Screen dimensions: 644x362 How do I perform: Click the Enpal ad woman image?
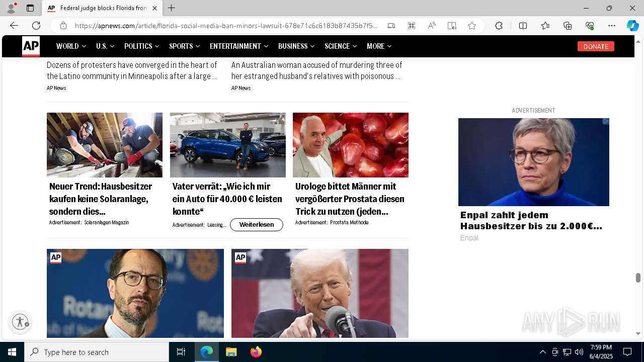pyautogui.click(x=534, y=162)
